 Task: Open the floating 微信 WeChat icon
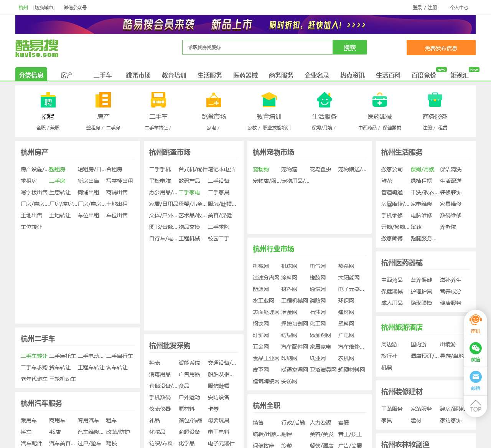tap(475, 349)
